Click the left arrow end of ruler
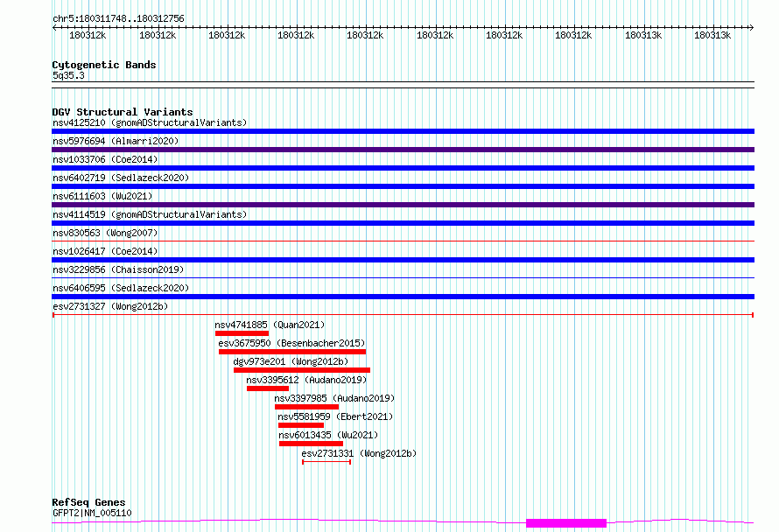This screenshot has width=779, height=532. tap(54, 28)
